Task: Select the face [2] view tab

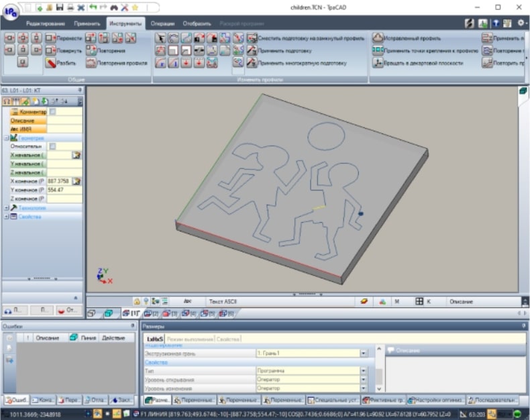Action: pyautogui.click(x=151, y=313)
